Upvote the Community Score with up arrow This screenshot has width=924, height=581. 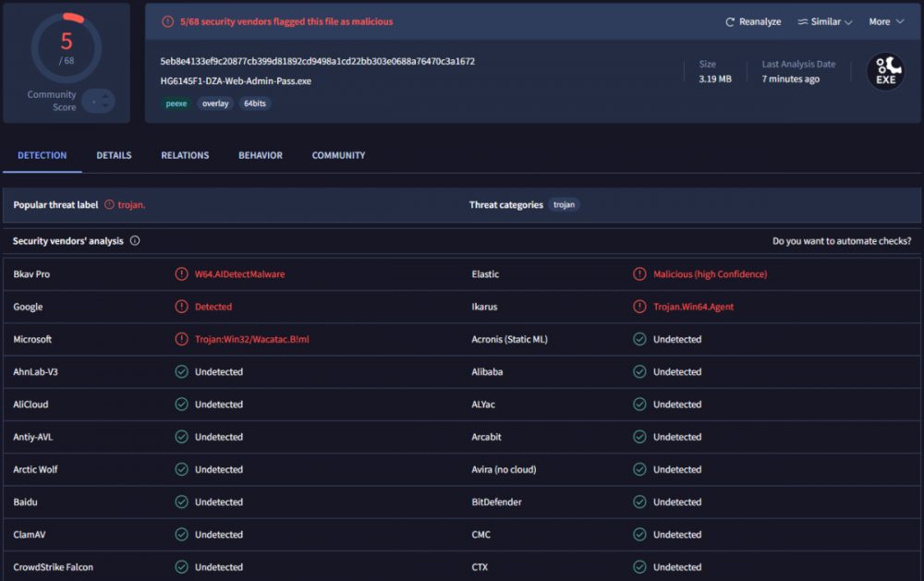coord(107,95)
